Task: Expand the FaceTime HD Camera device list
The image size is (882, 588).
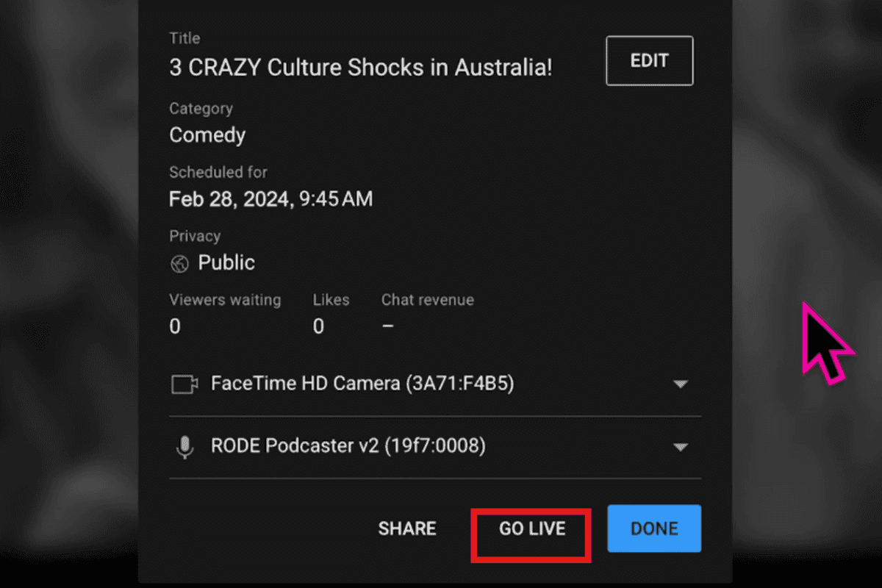Action: pos(681,383)
